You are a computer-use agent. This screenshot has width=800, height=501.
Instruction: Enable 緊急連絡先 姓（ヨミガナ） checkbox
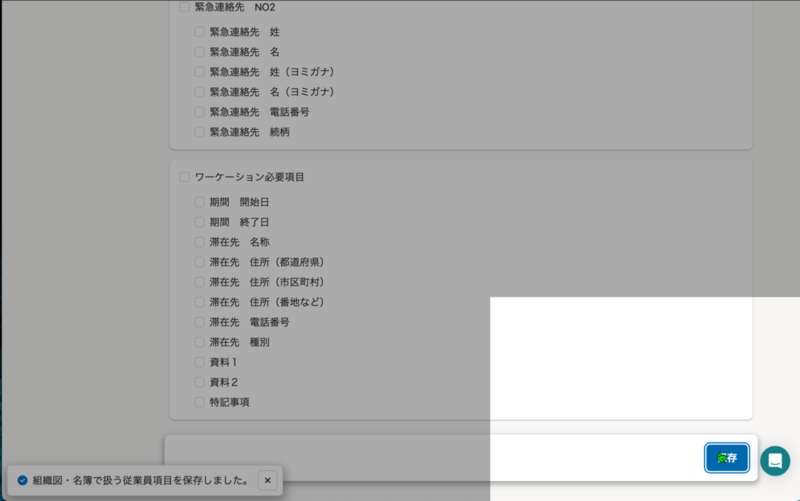point(199,72)
